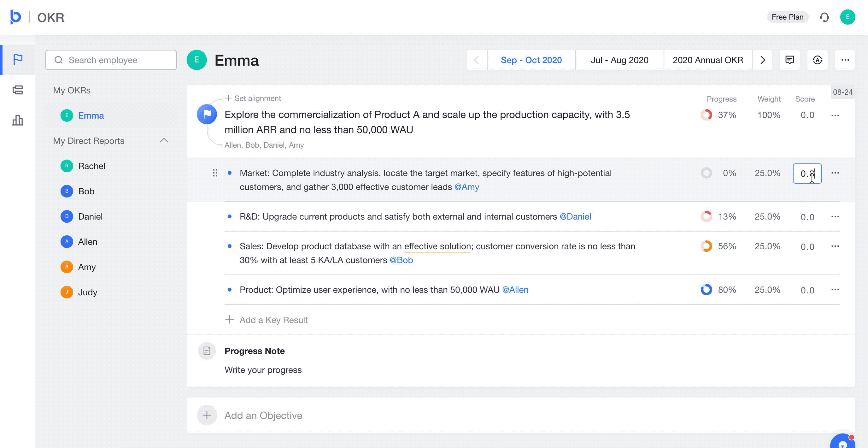
Task: Open the top-right more options menu
Action: [x=845, y=60]
